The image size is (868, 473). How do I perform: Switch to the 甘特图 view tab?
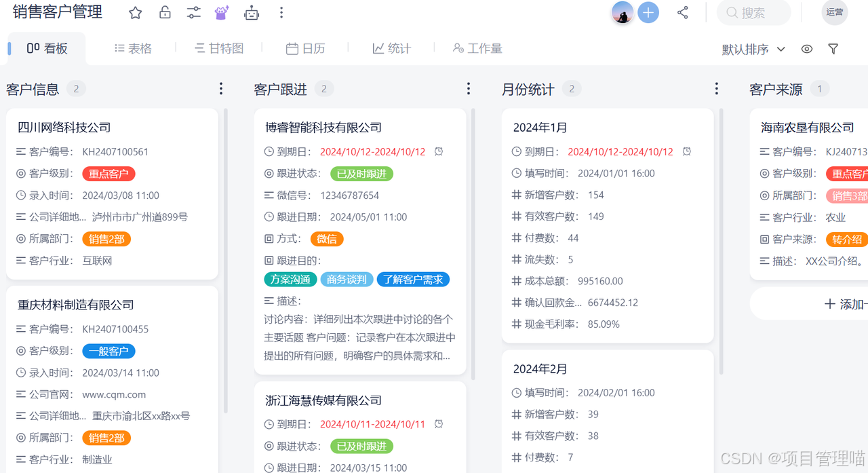coord(218,48)
